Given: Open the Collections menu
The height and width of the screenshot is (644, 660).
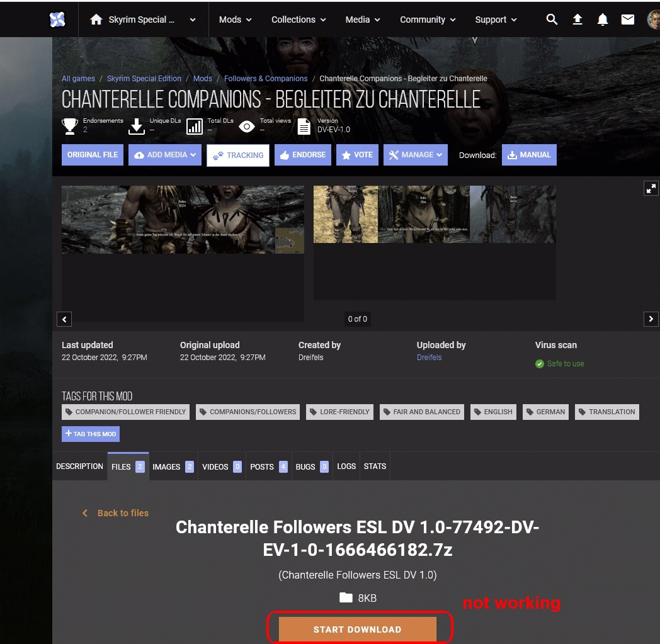Looking at the screenshot, I should [299, 20].
